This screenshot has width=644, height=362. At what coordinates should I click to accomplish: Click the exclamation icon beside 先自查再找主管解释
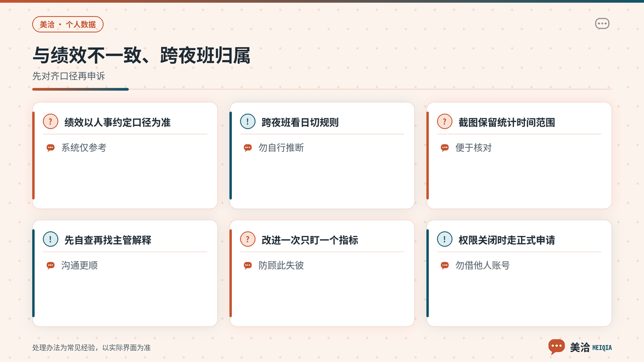[x=50, y=240]
